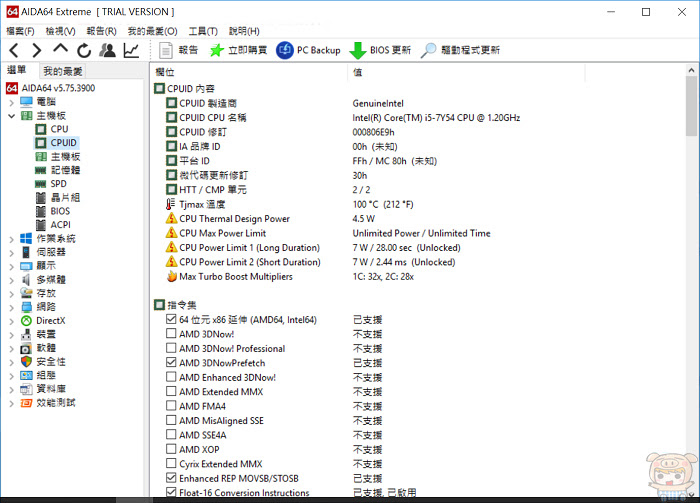Open the 檔案(F) menu

click(21, 31)
